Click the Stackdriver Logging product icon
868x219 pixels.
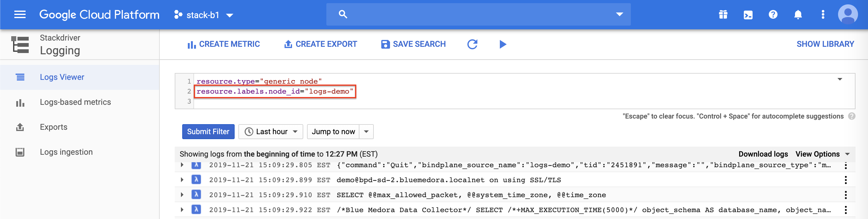click(20, 45)
